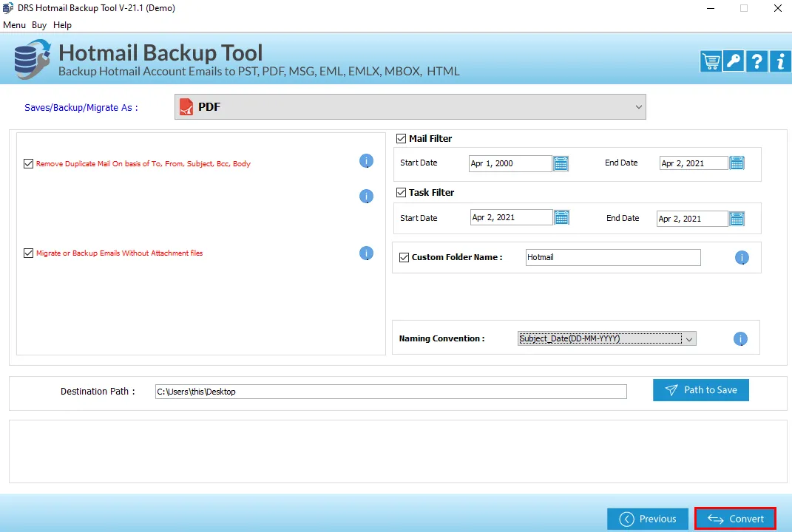Expand the Saves/Backup/Migrate As PDF dropdown
This screenshot has height=532, width=792.
(x=410, y=107)
